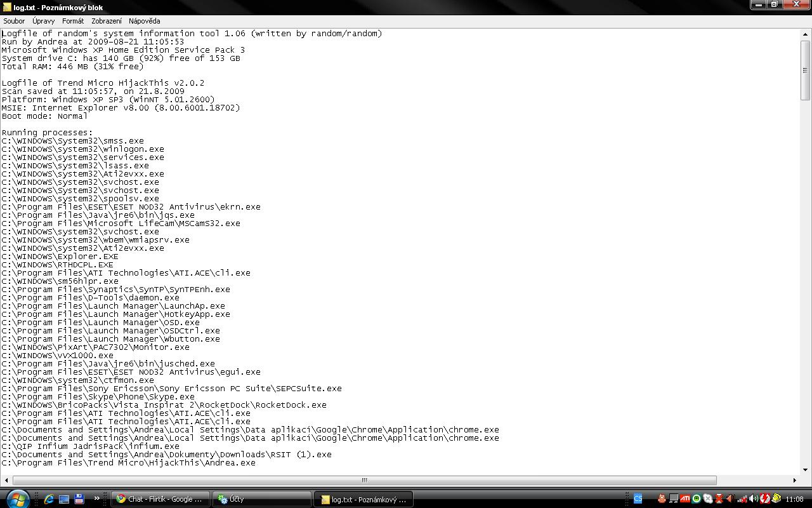Click the Show Desktop quick launch icon

click(x=64, y=499)
